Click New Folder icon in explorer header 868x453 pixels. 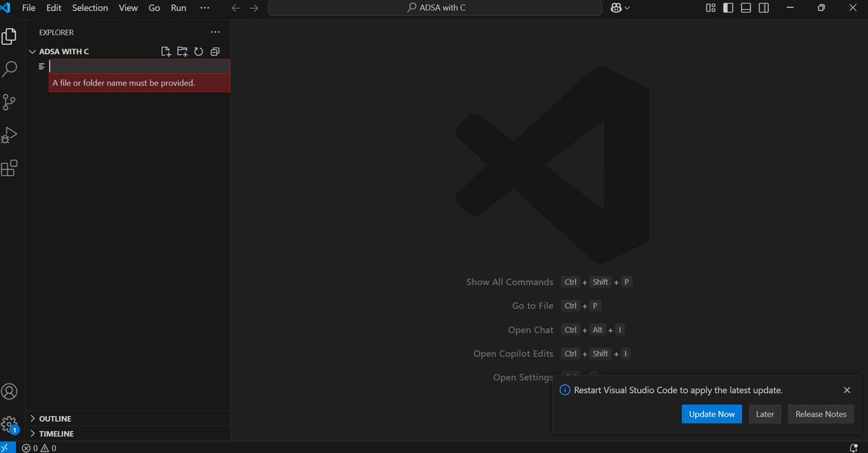tap(182, 51)
